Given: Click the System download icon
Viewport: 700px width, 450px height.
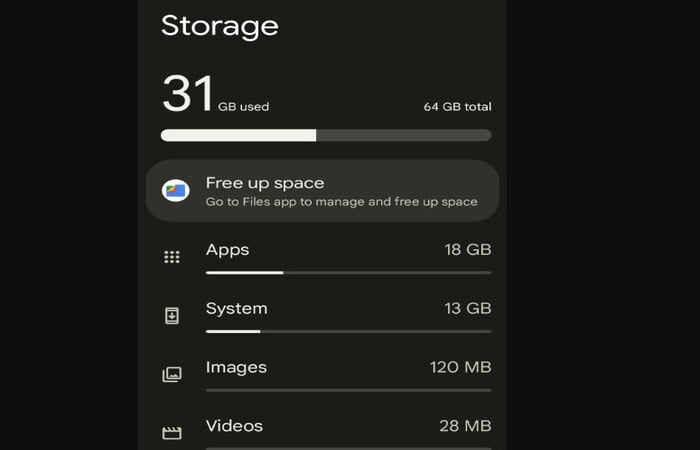Looking at the screenshot, I should tap(172, 316).
